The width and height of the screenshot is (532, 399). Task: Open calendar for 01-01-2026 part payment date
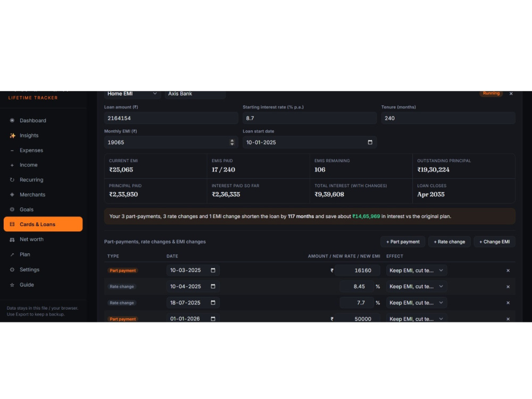pos(213,319)
